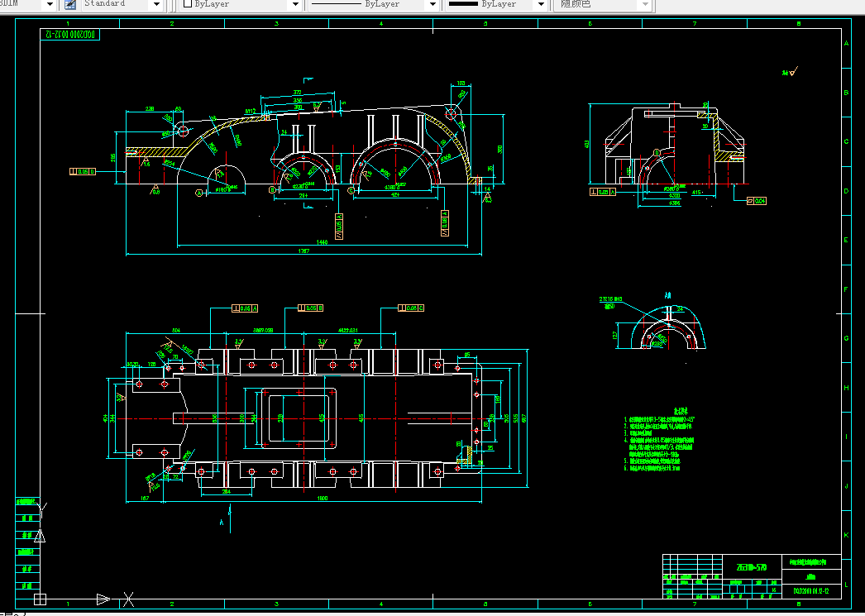Click the datum circle A marker
865x616 pixels.
pyautogui.click(x=199, y=193)
